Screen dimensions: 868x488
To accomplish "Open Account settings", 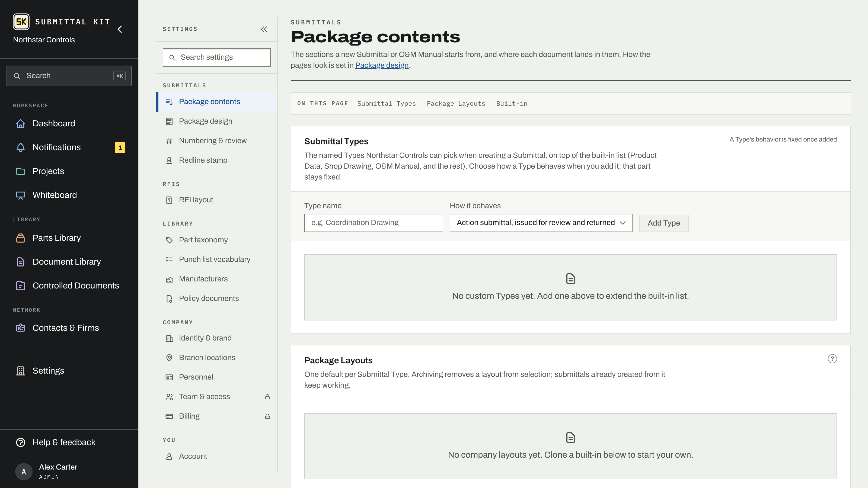I will (217, 456).
